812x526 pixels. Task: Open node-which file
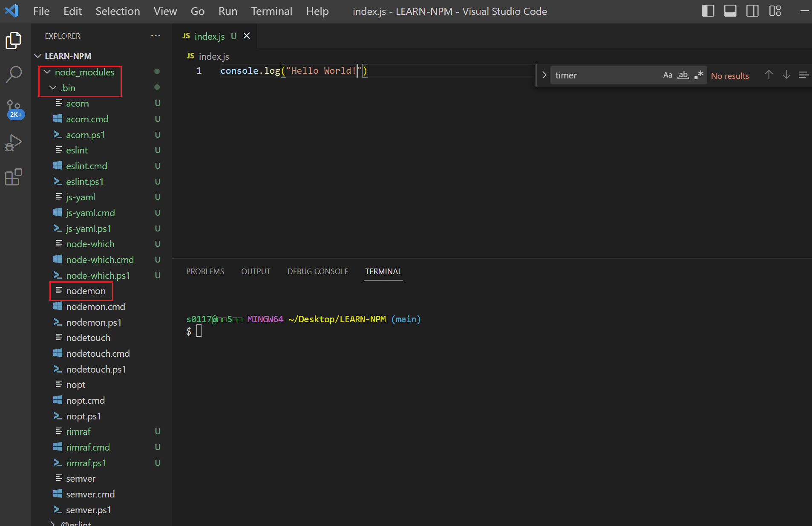(101, 244)
